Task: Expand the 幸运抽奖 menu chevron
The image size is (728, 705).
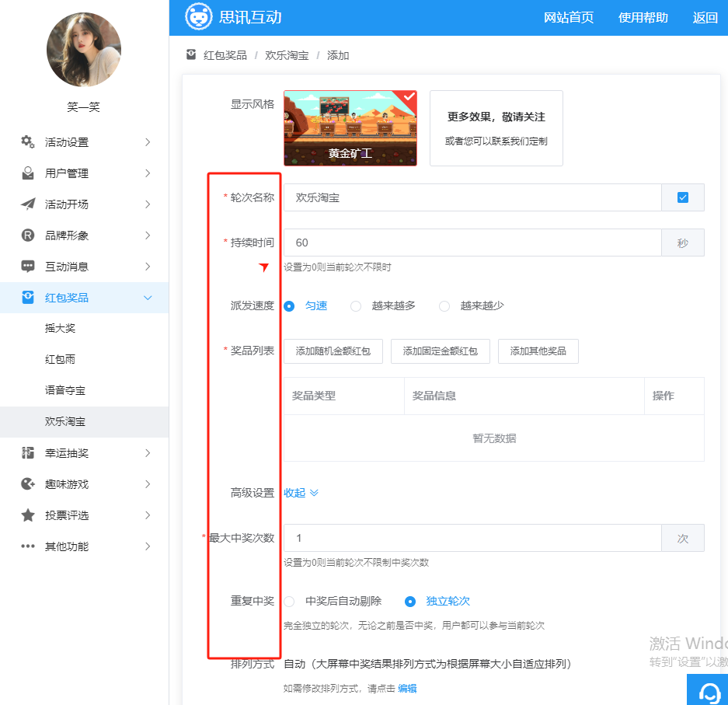Action: (x=148, y=453)
